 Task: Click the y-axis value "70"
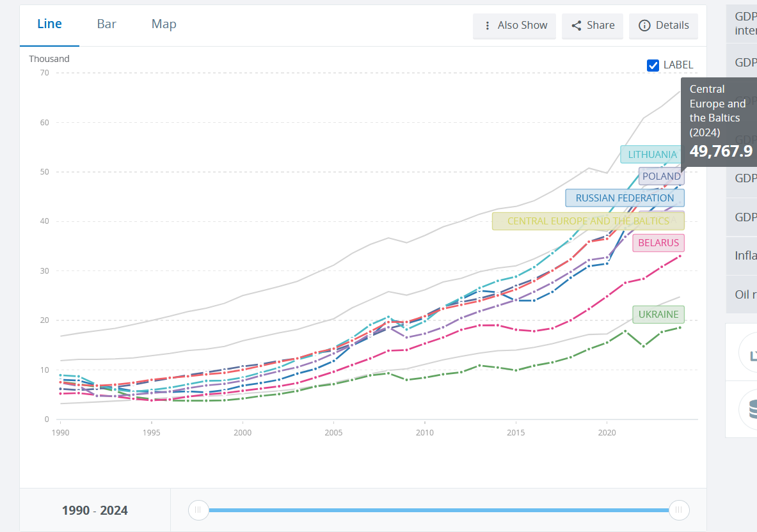coord(44,73)
